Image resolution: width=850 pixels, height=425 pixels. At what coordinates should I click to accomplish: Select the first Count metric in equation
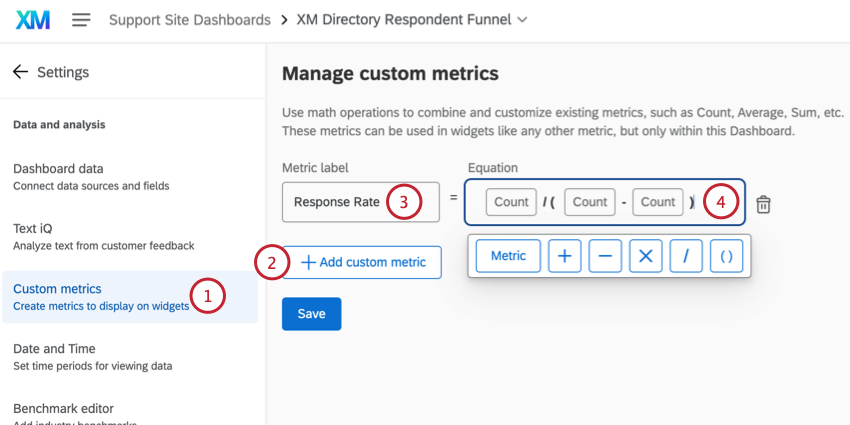[511, 202]
